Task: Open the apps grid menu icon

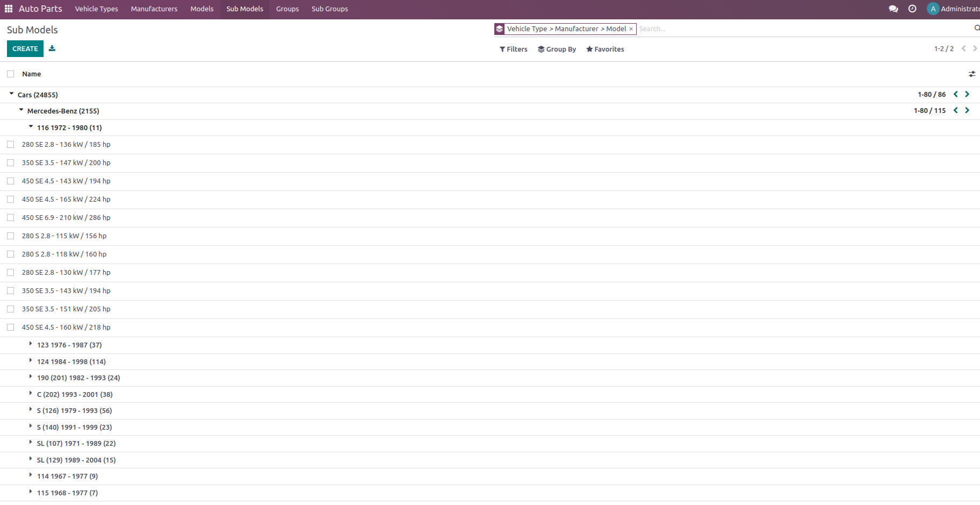Action: [x=9, y=9]
